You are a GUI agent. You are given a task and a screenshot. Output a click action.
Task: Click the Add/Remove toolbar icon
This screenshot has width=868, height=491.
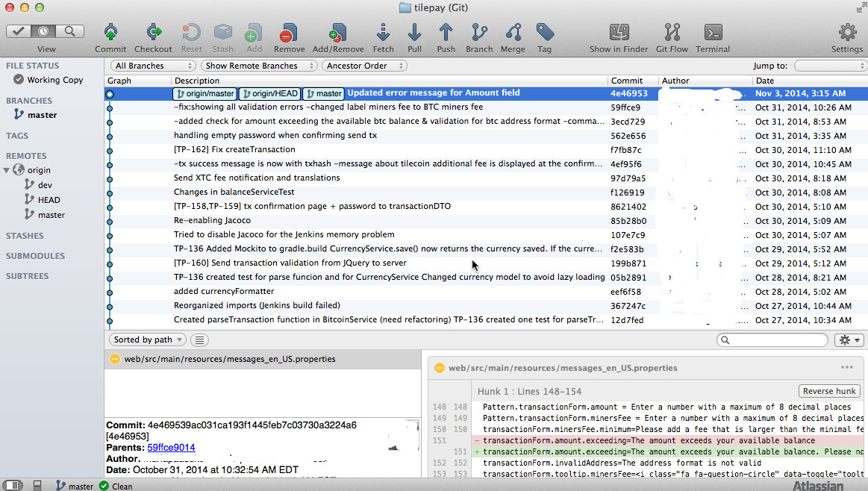click(337, 33)
